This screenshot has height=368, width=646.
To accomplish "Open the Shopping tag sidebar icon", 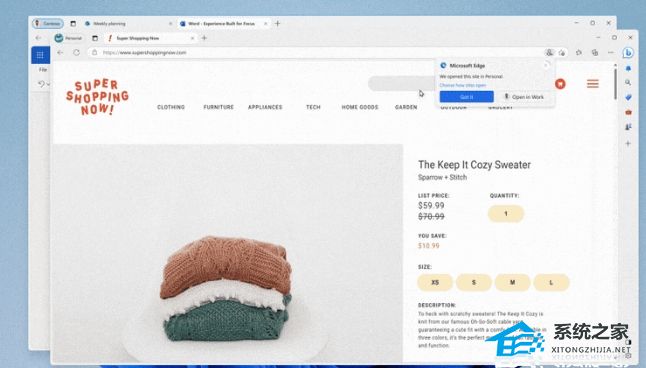I will click(x=628, y=97).
